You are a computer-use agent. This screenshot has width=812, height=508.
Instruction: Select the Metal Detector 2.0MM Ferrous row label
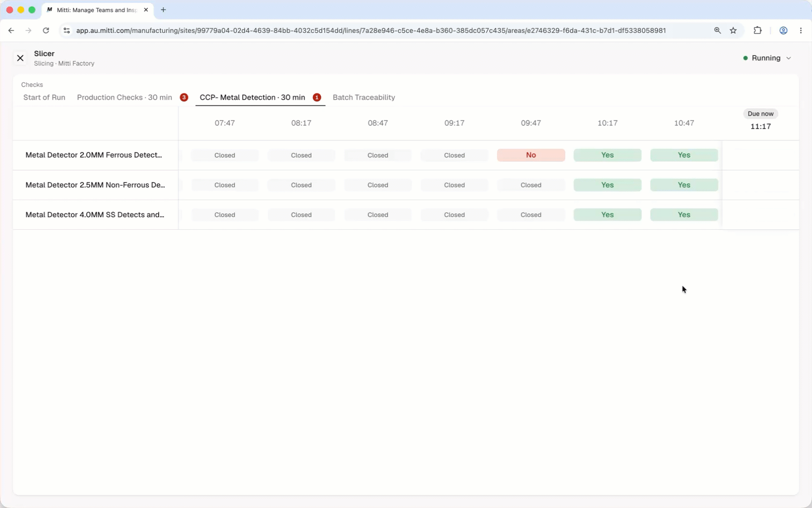click(94, 155)
